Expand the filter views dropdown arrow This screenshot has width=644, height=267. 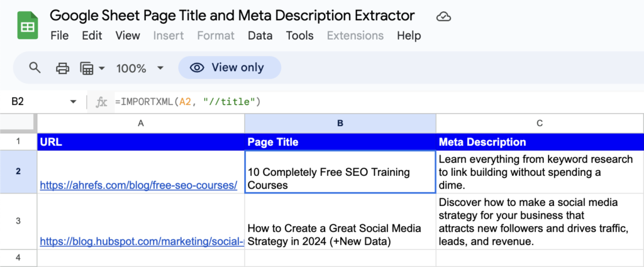pos(101,68)
